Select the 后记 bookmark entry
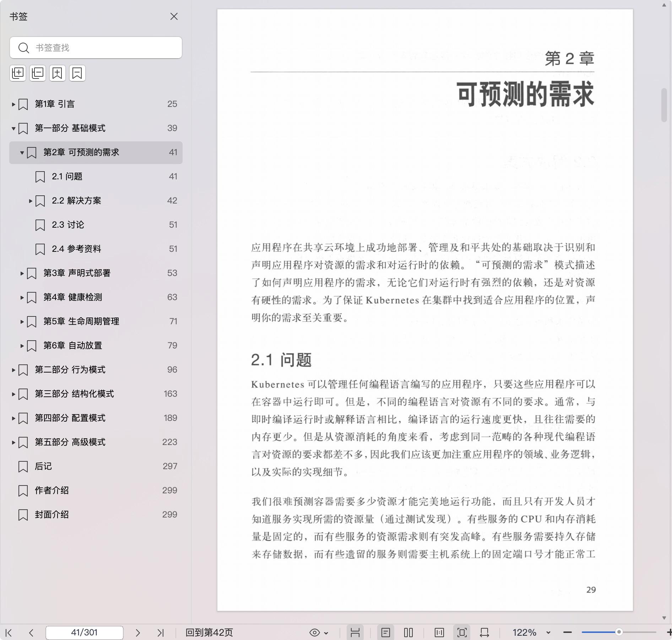 coord(43,466)
